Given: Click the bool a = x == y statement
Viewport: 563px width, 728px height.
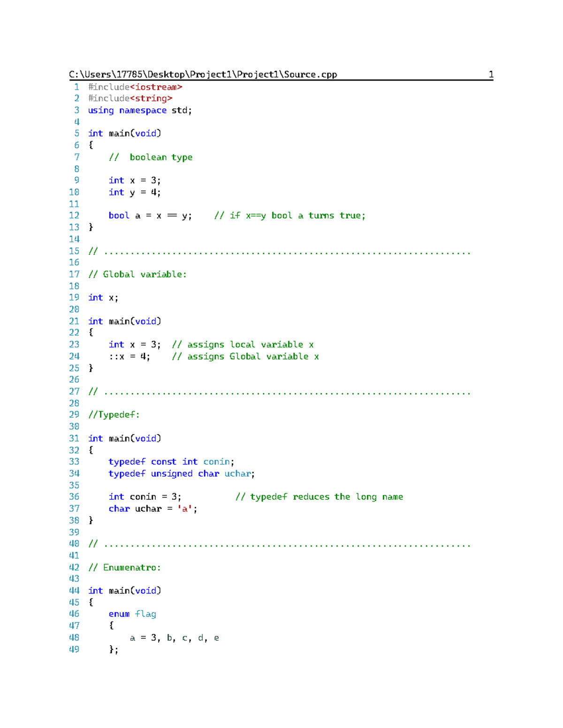Looking at the screenshot, I should (150, 215).
